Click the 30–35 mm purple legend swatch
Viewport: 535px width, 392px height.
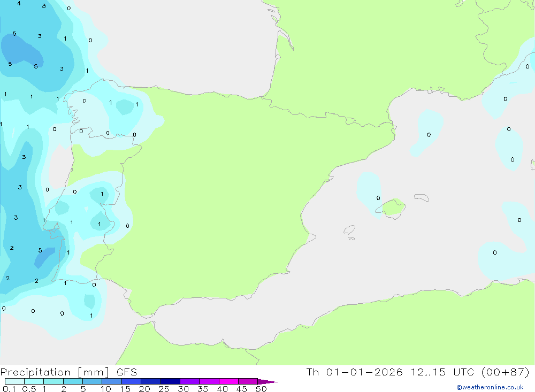(x=190, y=381)
